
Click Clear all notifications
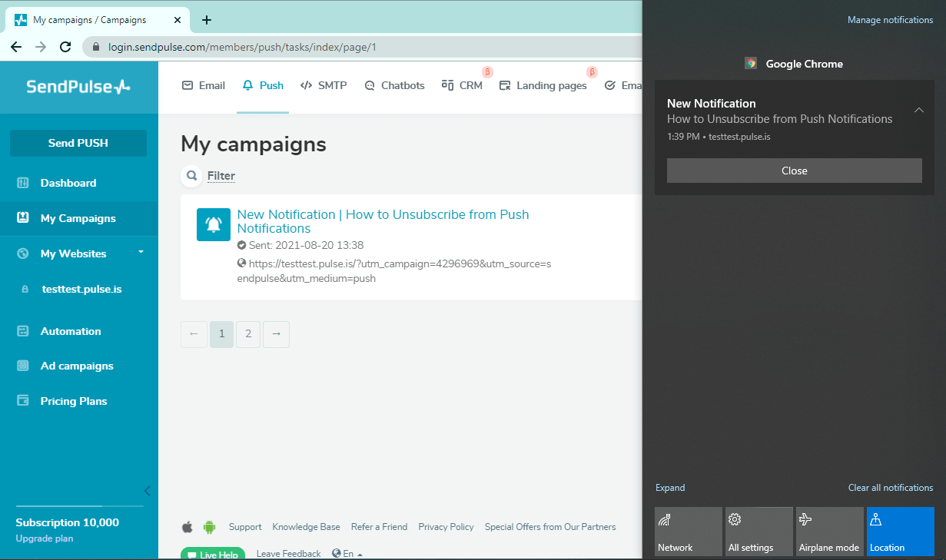point(890,488)
